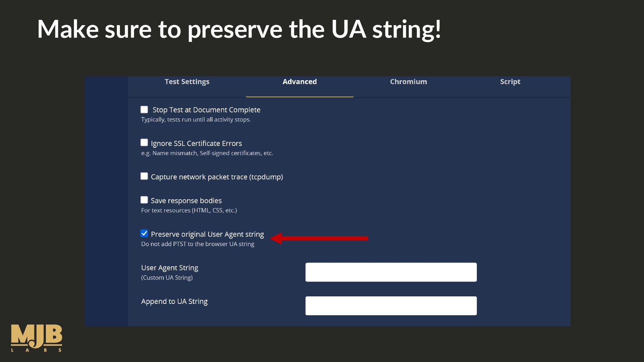Viewport: 644px width, 362px height.
Task: Click the Append to UA String field
Action: click(x=391, y=306)
